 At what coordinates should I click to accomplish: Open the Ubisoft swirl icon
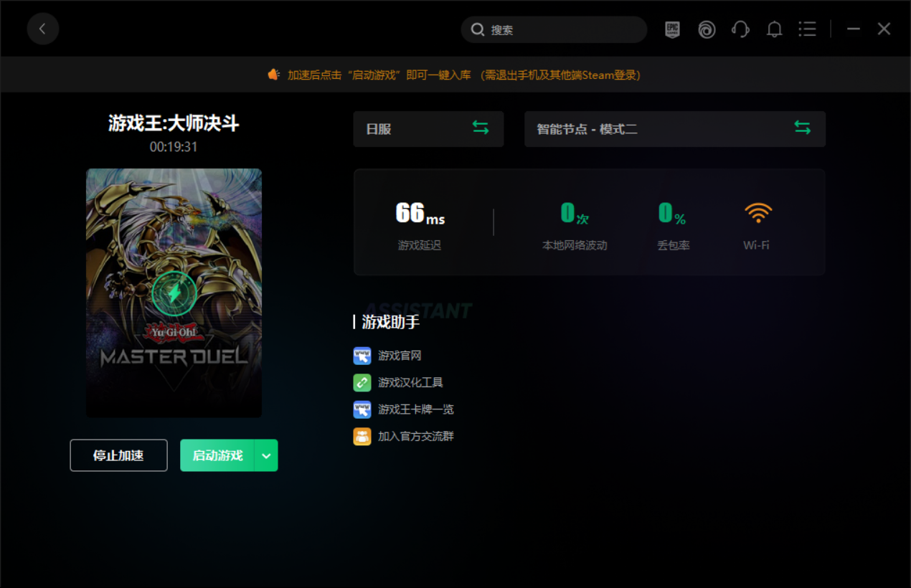[707, 29]
